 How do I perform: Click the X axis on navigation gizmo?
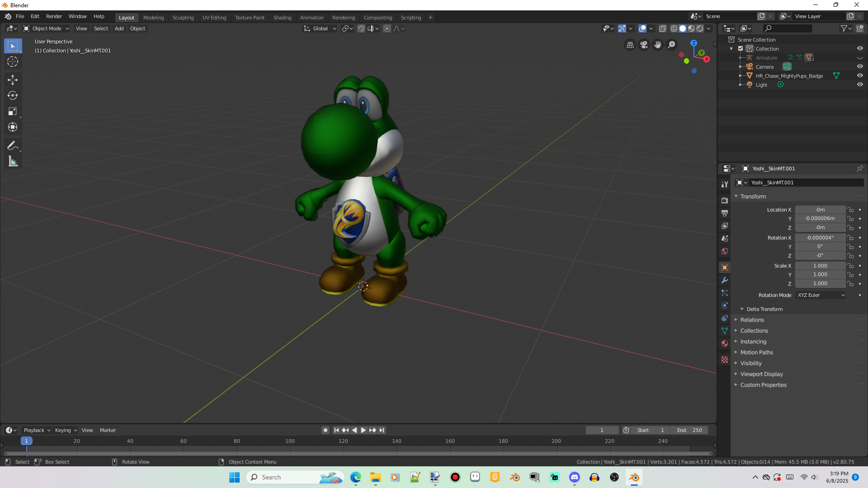pos(707,59)
